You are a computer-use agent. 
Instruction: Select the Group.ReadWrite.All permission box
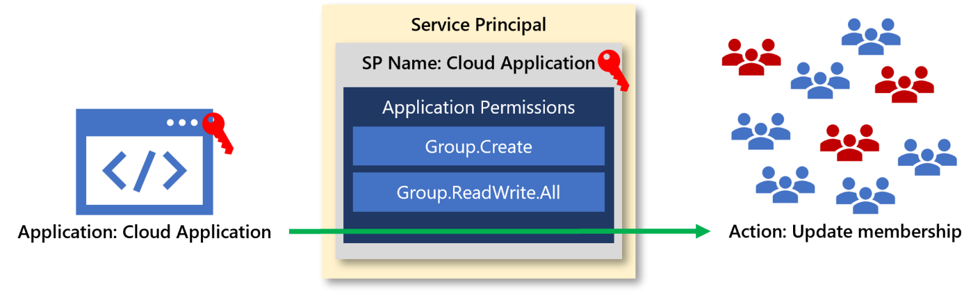click(x=479, y=192)
